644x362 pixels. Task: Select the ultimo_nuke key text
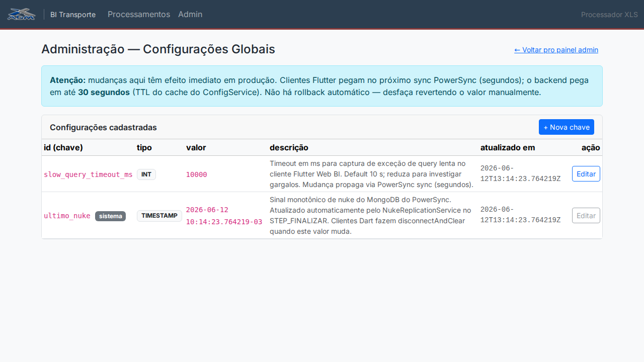coord(67,216)
